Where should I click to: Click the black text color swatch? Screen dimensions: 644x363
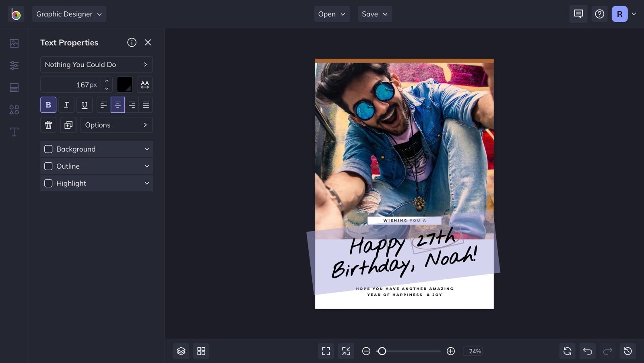point(125,85)
